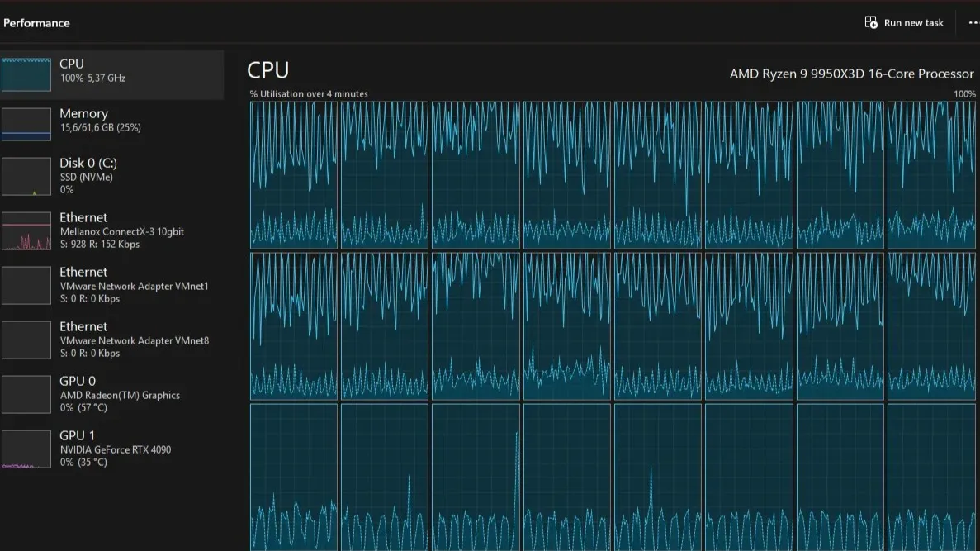980x551 pixels.
Task: Click the % Utilisation over 4 minutes label
Action: point(309,94)
